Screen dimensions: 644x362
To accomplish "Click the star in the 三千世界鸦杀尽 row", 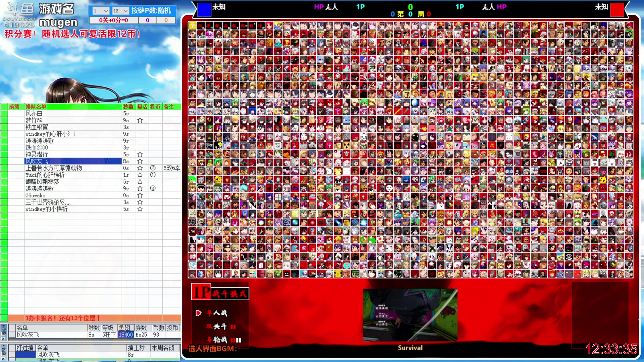I will coord(140,202).
